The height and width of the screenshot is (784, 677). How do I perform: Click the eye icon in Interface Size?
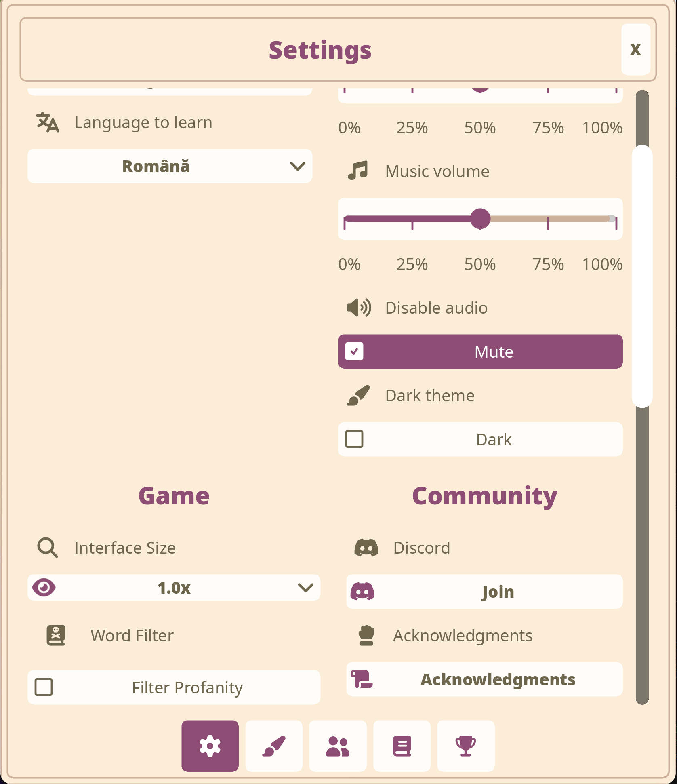point(44,588)
